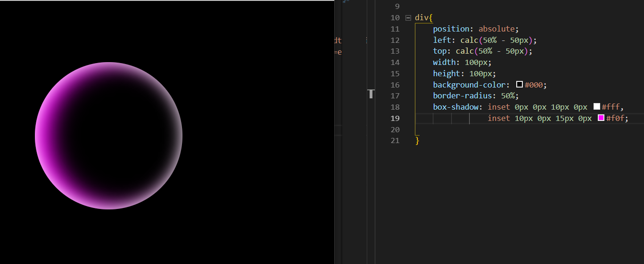Screen dimensions: 644x264
Task: Open the #f0f magenta color swatch
Action: (x=601, y=118)
